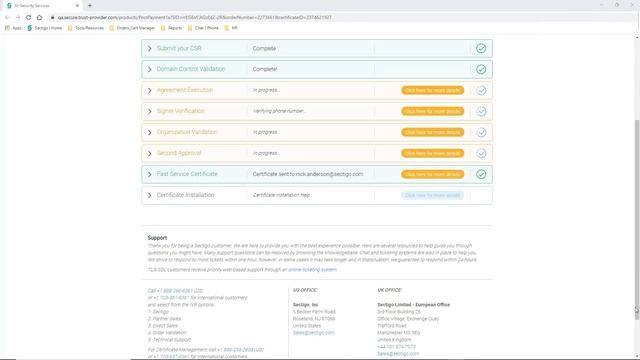This screenshot has height=360, width=640.
Task: Click the Certificate sent to email status text
Action: click(x=308, y=174)
